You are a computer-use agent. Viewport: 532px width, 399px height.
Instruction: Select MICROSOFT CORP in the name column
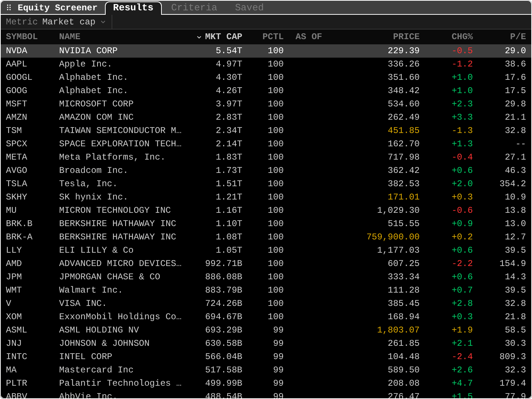pos(96,104)
